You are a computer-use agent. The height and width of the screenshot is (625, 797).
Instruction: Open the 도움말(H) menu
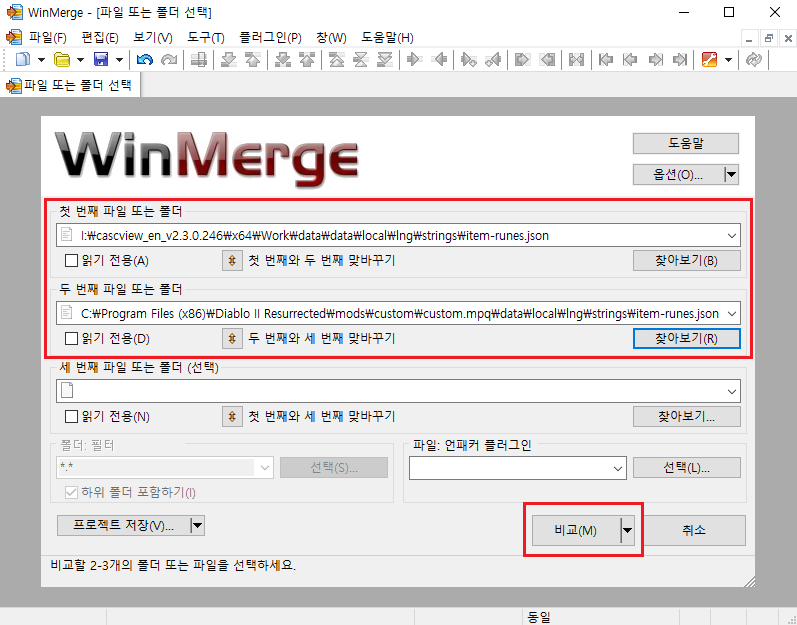point(387,38)
